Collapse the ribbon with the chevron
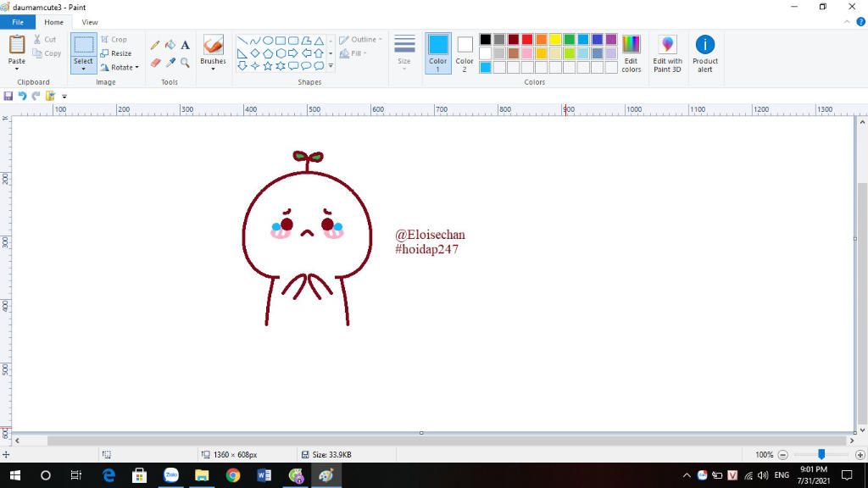 coord(847,22)
